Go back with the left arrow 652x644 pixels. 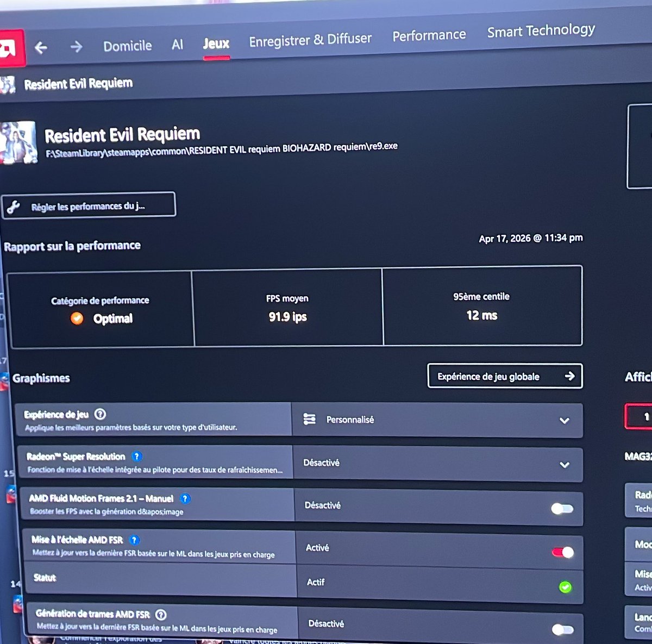pyautogui.click(x=41, y=48)
